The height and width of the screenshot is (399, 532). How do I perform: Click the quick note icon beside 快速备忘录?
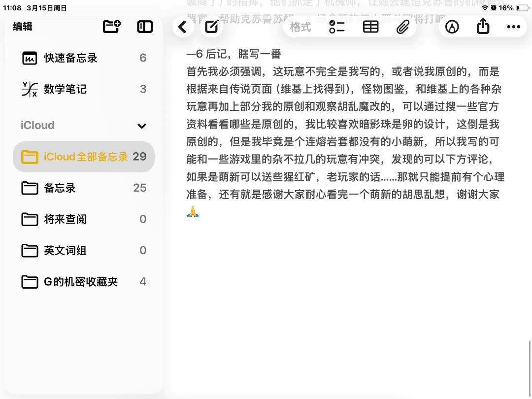click(x=30, y=58)
